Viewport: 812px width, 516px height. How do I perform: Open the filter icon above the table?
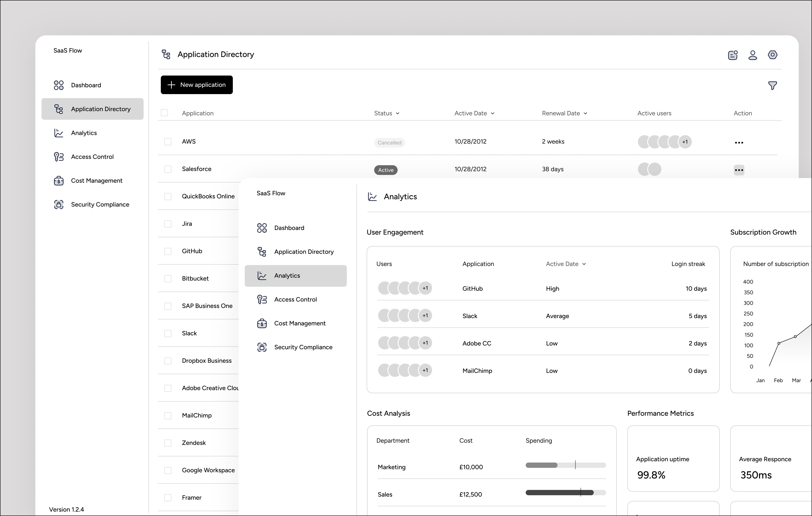[773, 85]
